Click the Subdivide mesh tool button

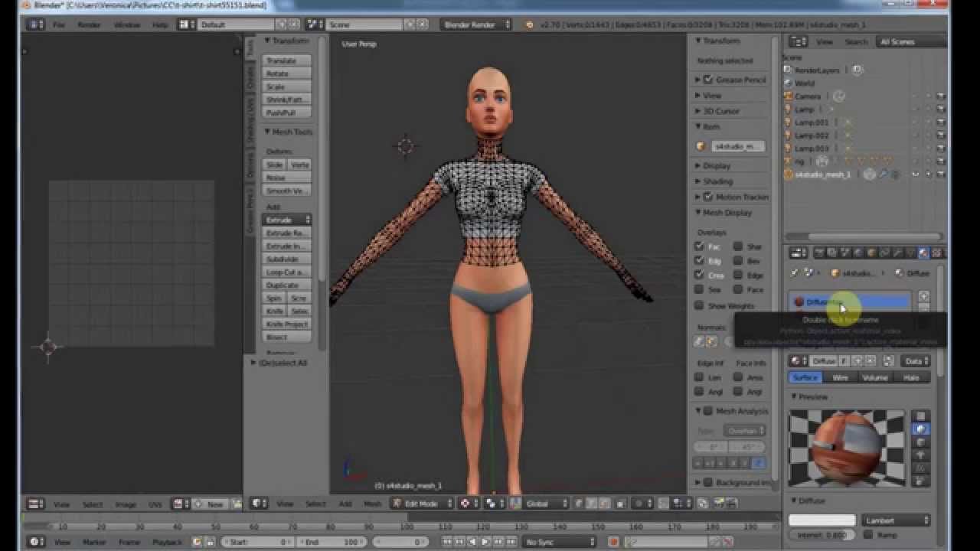287,259
